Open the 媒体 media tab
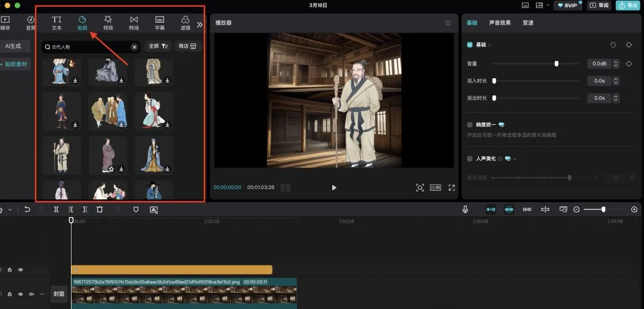Viewport: 644px width, 309px height. click(x=5, y=23)
